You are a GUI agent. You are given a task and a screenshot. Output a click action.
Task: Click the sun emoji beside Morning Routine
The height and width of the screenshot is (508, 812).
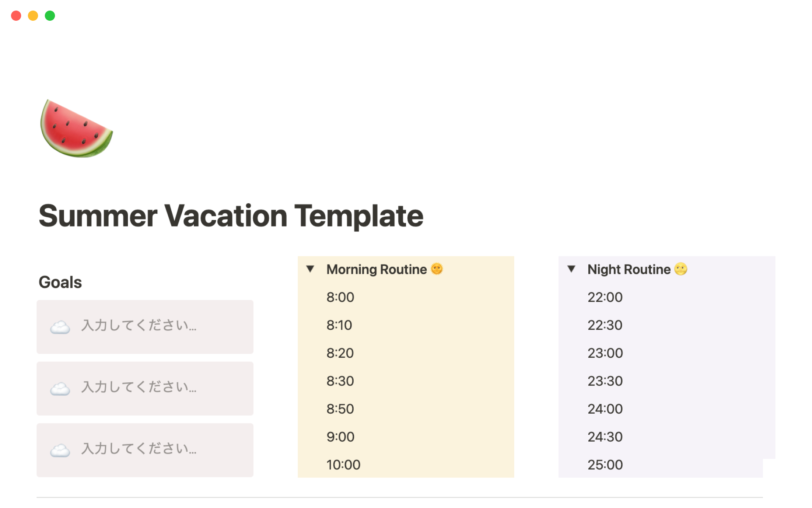pyautogui.click(x=437, y=269)
